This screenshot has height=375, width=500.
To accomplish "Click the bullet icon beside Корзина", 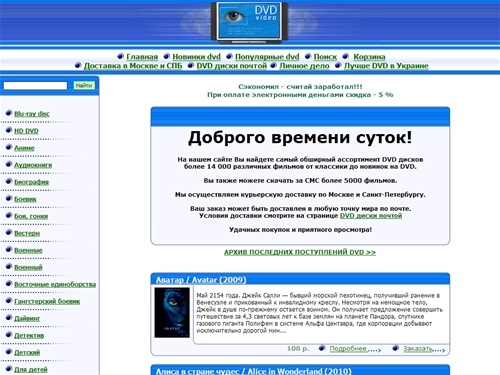I will pos(346,56).
